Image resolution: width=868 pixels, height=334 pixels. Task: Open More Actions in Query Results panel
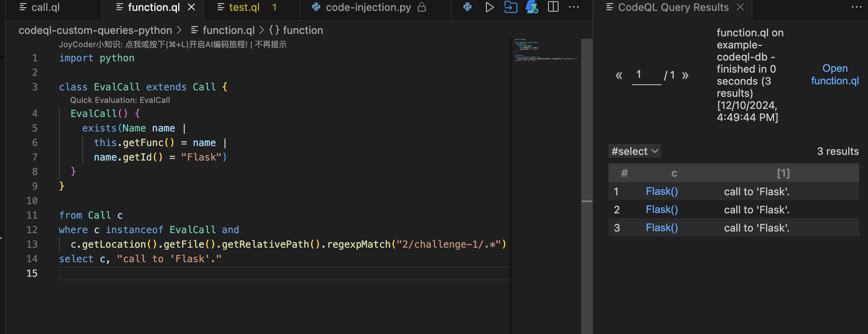(x=856, y=7)
